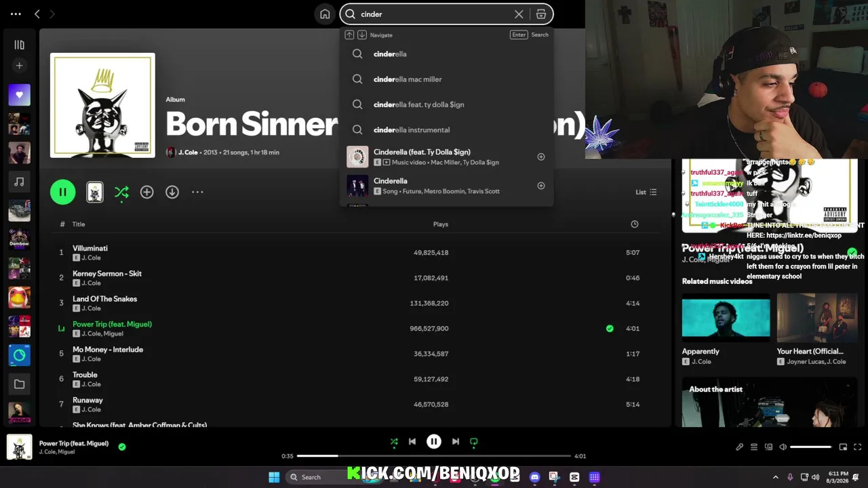Open the music-note playlist in the sidebar
868x488 pixels.
pos(19,182)
